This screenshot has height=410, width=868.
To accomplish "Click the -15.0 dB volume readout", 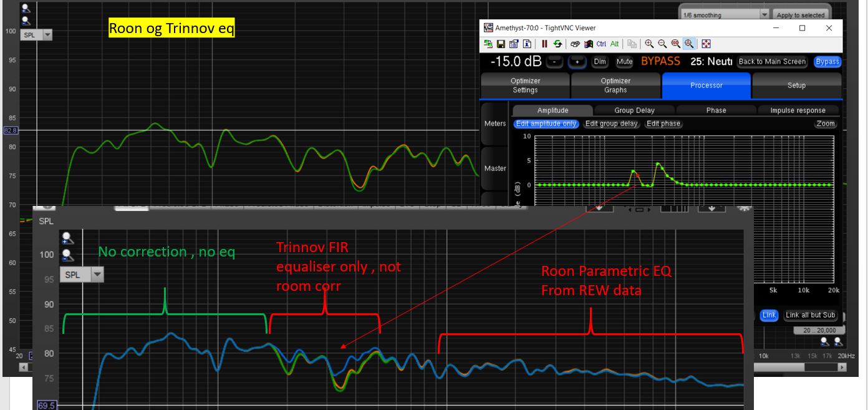I will tap(516, 62).
